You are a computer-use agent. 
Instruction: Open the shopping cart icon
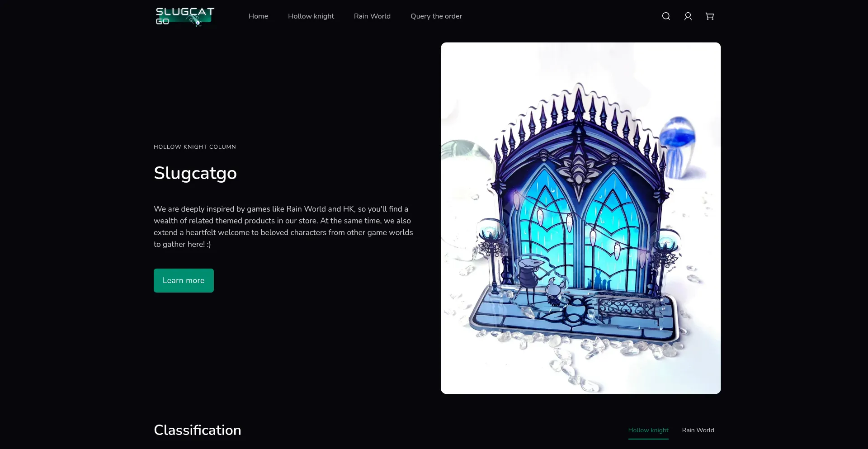[x=709, y=16]
